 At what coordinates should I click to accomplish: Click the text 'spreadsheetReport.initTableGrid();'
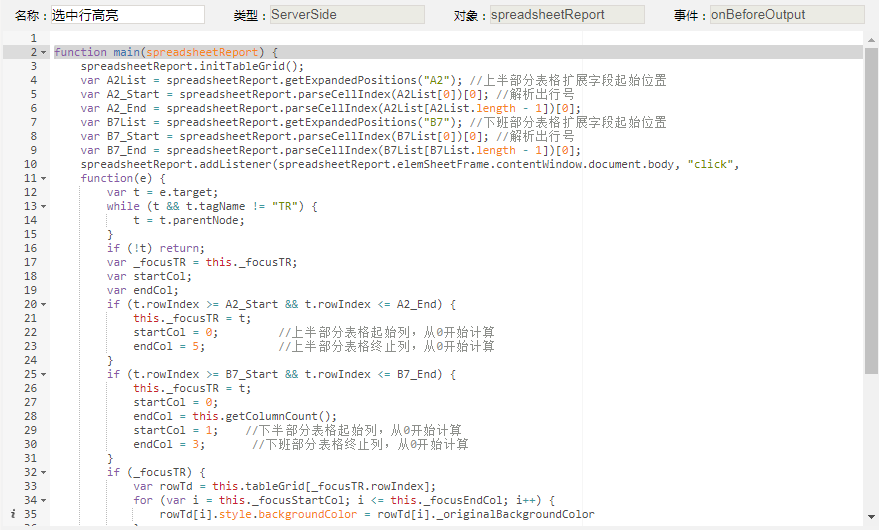[x=192, y=66]
